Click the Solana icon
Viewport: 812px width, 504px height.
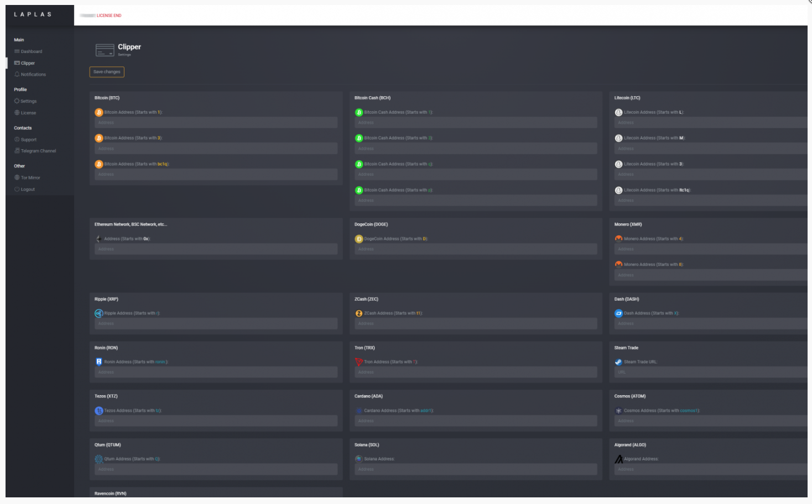coord(359,459)
